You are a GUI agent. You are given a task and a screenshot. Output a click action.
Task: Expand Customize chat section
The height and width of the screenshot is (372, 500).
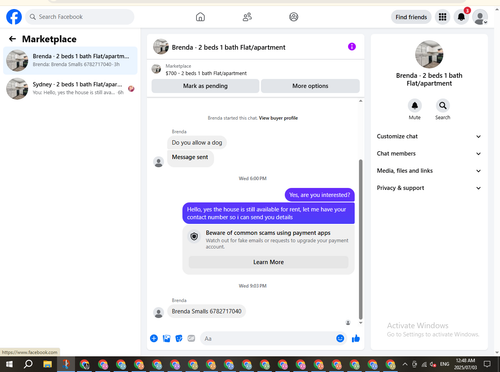point(429,136)
